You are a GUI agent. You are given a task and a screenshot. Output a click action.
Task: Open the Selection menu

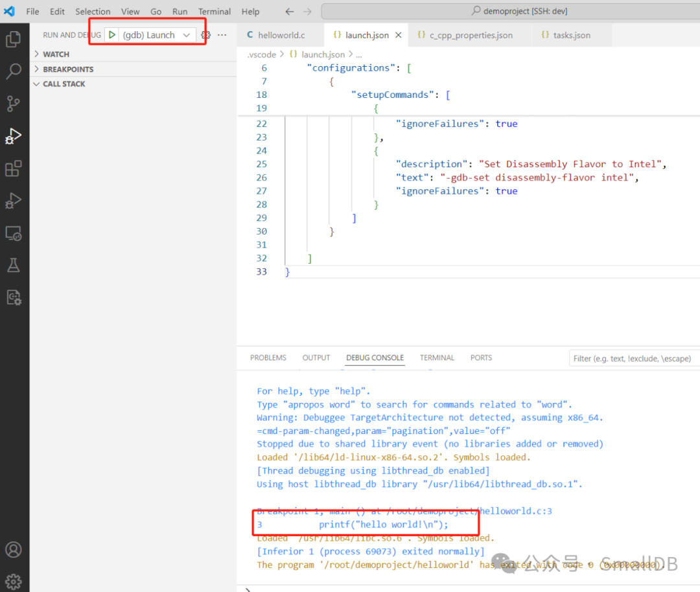click(93, 12)
